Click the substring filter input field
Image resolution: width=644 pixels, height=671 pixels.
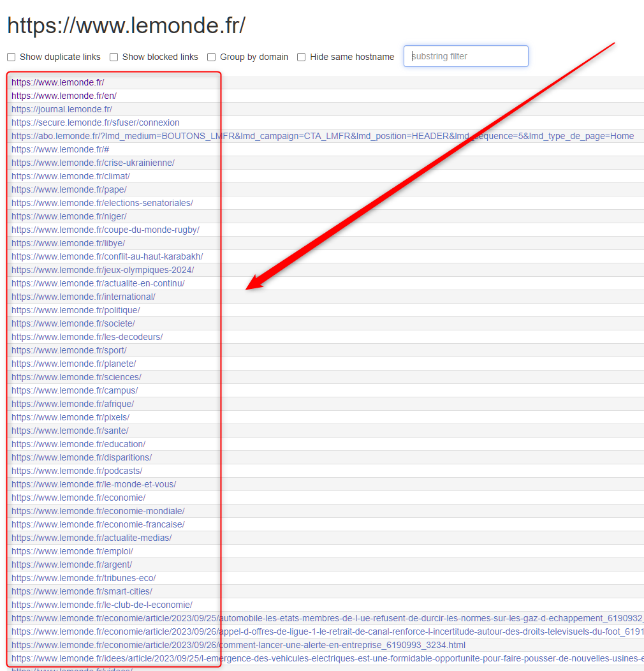point(465,56)
